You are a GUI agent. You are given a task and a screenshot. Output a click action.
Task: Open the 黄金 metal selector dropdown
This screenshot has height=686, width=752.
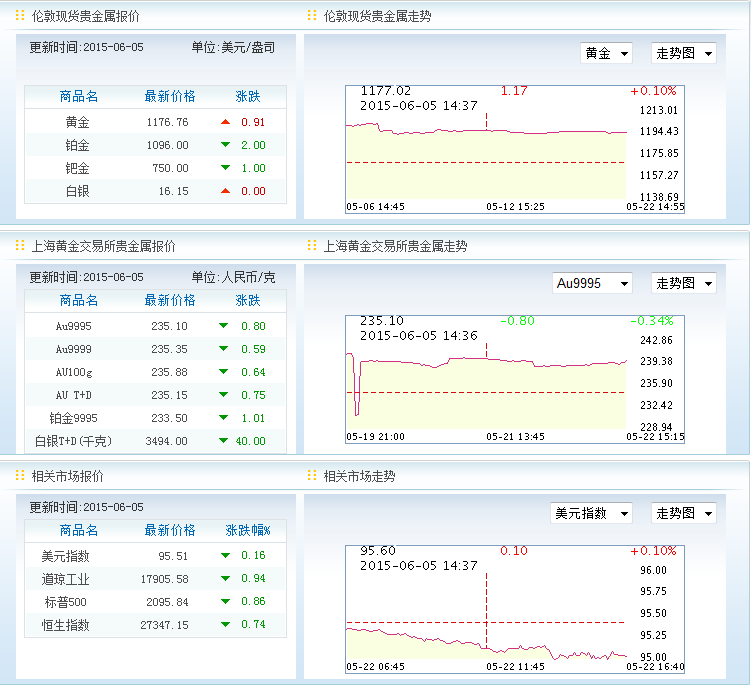[x=606, y=53]
